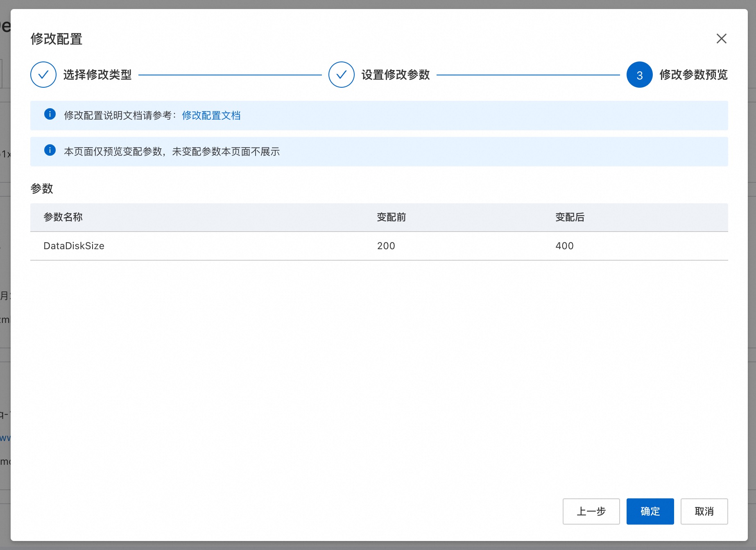Click the 修改配置 dialog title
Viewport: 756px width, 550px height.
(x=57, y=39)
